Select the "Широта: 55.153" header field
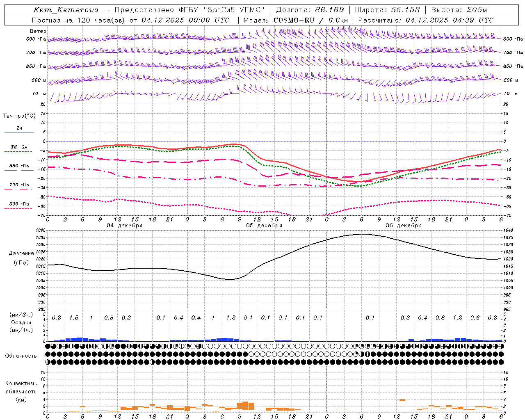 [x=388, y=10]
